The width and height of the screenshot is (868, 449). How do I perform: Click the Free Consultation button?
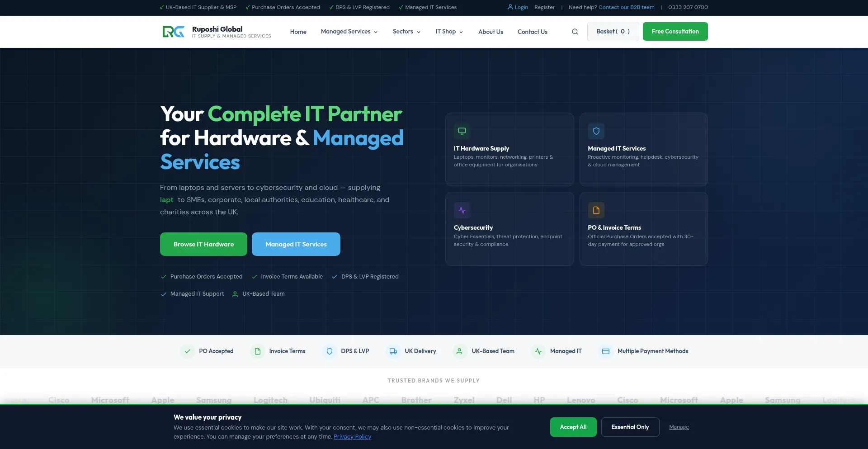(675, 32)
